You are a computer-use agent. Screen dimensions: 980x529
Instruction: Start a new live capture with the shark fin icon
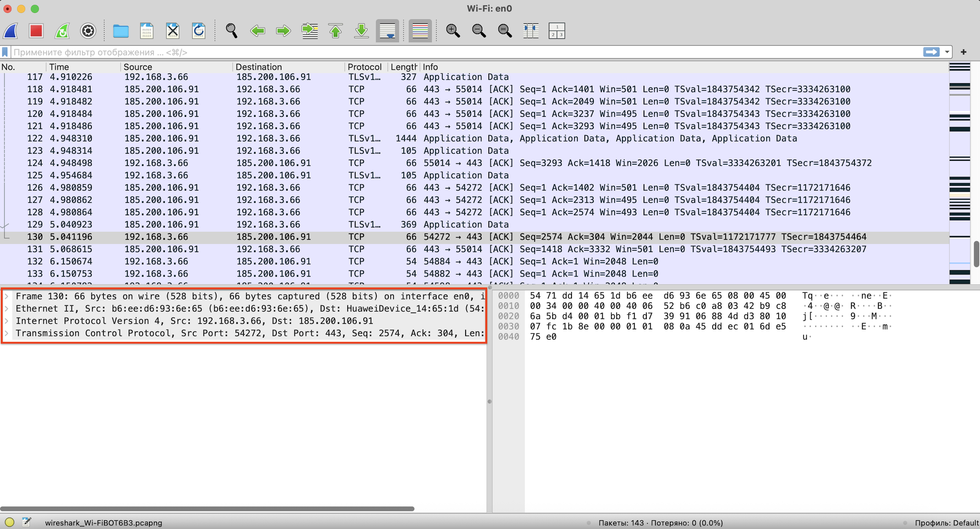(x=11, y=31)
